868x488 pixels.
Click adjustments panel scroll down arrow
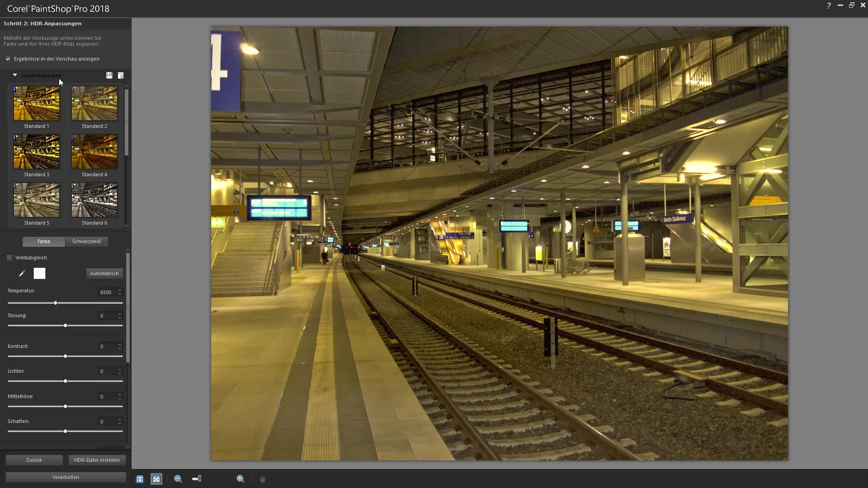tap(128, 446)
